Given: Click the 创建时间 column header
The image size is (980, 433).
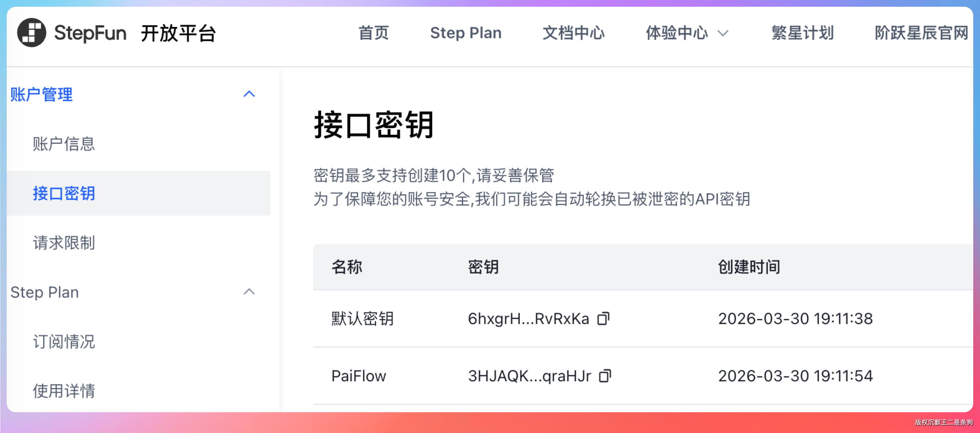Looking at the screenshot, I should 749,267.
